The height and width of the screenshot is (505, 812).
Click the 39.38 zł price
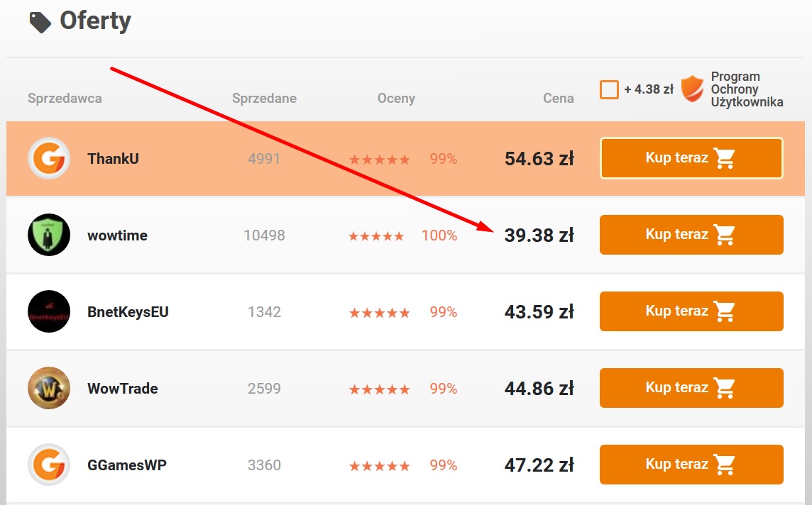click(539, 235)
